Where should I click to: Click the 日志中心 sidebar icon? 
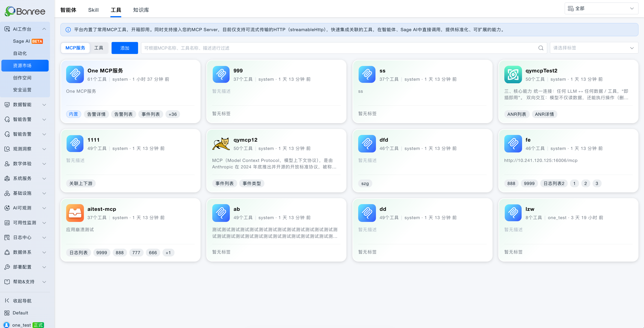coord(7,237)
